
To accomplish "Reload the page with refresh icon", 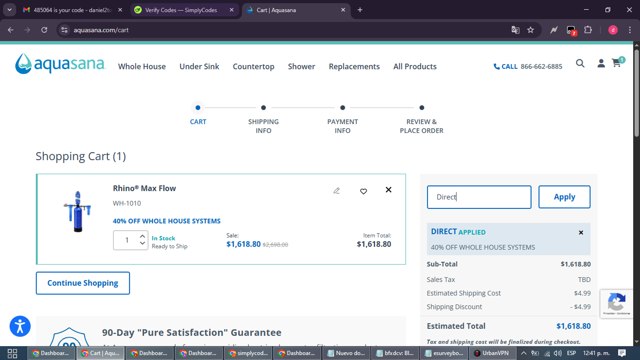I will [44, 30].
